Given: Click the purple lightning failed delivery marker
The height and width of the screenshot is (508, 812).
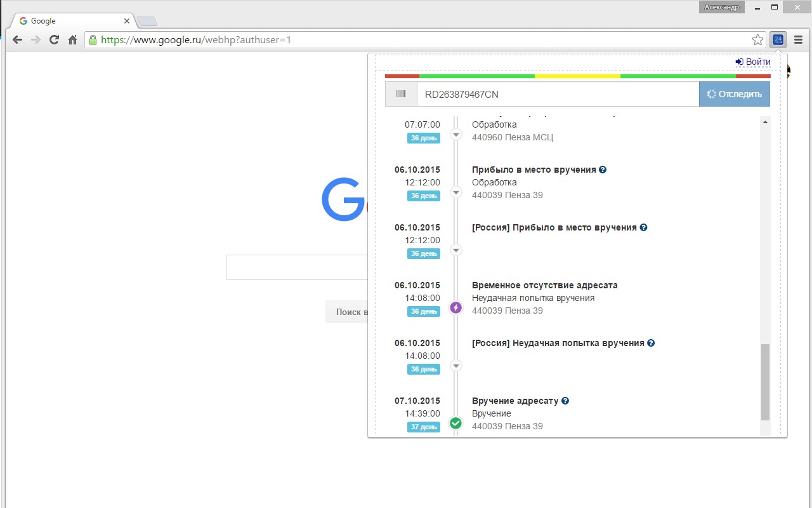Looking at the screenshot, I should pyautogui.click(x=455, y=307).
